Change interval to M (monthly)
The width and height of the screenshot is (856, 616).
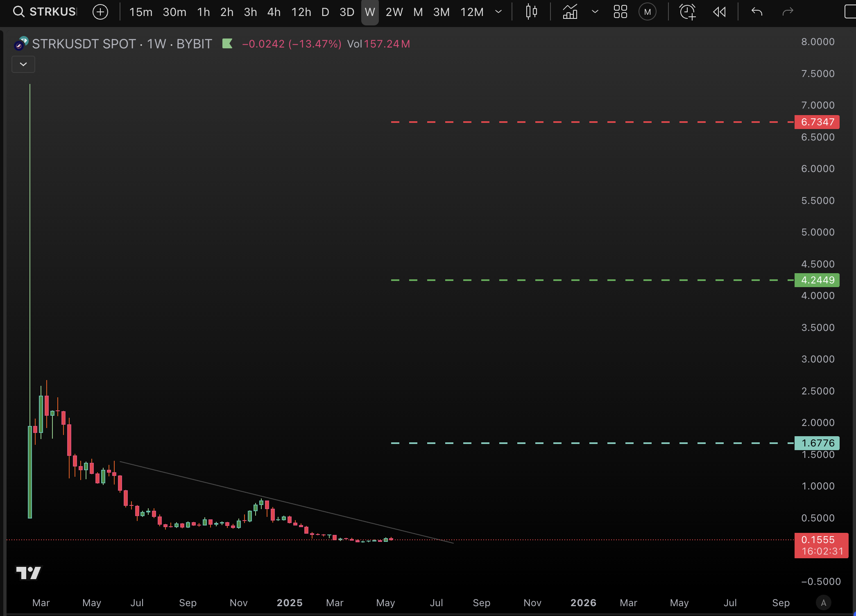pyautogui.click(x=418, y=12)
